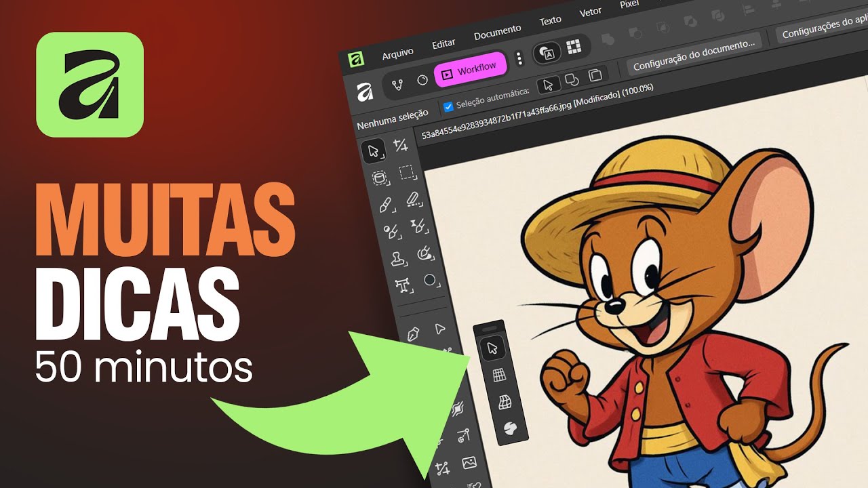Viewport: 868px width, 488px height.
Task: Choose the round liquify icon in the flyout
Action: (x=510, y=428)
